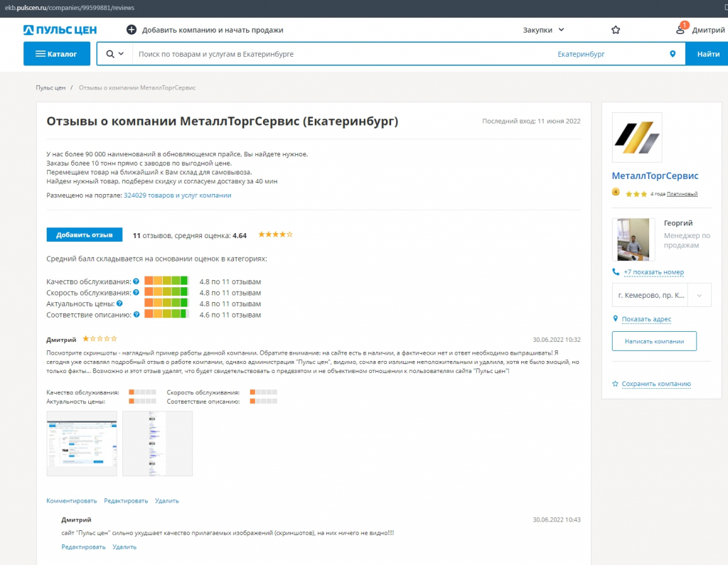The image size is (728, 565).
Task: Click Редактировать next to Комментировать
Action: (126, 501)
